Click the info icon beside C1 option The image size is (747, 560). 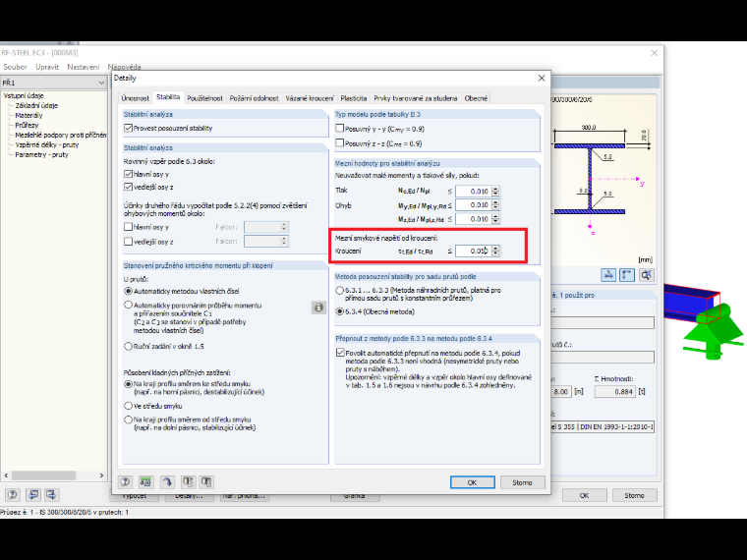click(318, 308)
